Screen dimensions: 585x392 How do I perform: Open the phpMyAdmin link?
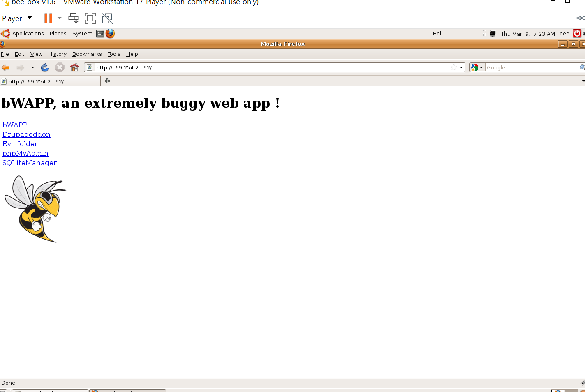coord(25,153)
